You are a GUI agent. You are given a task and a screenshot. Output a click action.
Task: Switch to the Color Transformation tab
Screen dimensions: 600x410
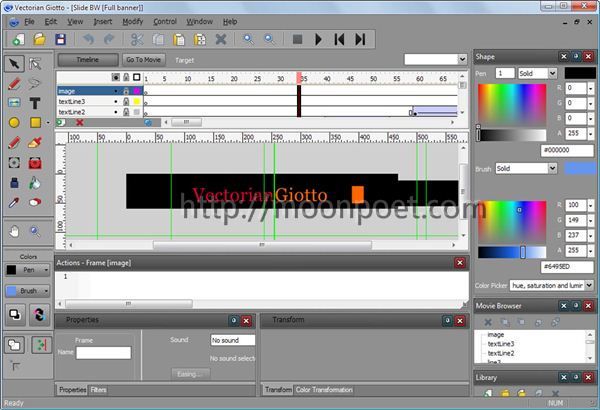324,390
